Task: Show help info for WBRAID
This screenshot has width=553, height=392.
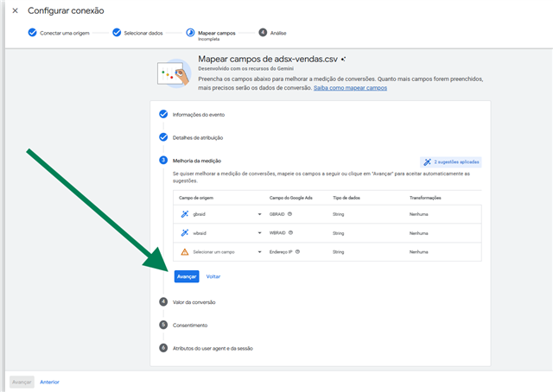Action: [x=291, y=232]
